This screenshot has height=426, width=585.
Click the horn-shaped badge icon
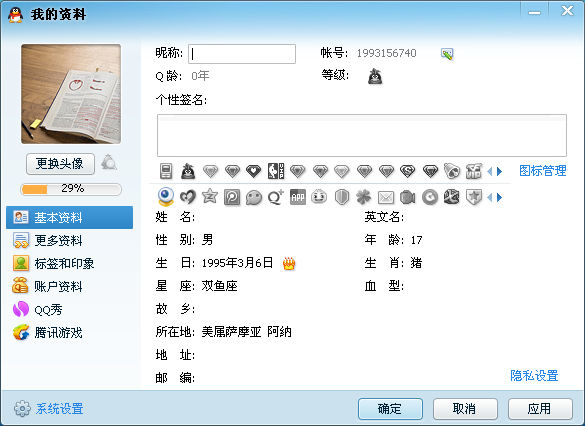coord(452,171)
